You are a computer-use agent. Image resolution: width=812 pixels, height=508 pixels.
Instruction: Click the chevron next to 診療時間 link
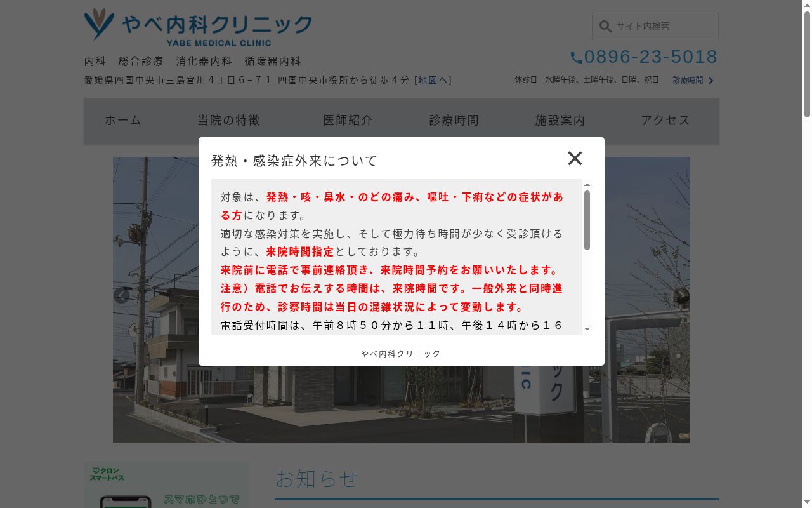tap(711, 81)
